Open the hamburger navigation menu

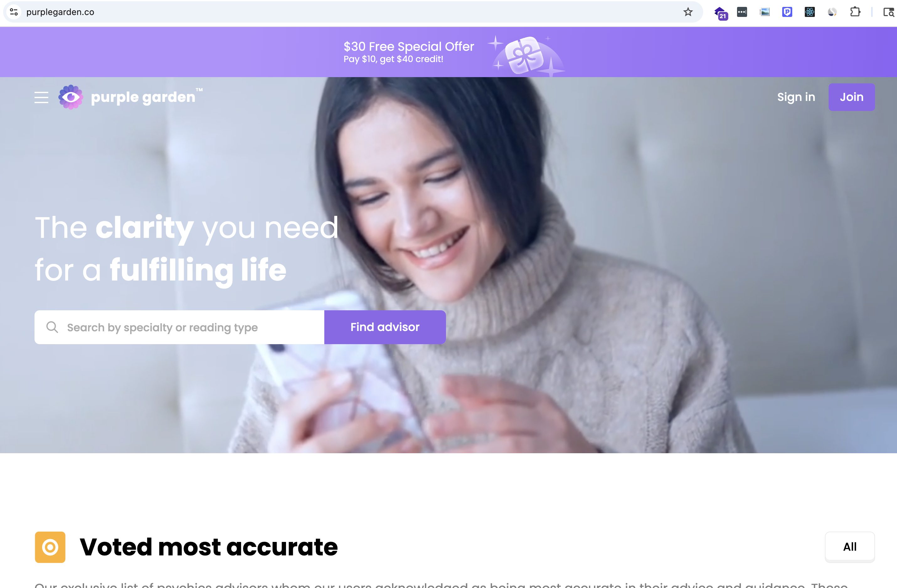click(41, 97)
